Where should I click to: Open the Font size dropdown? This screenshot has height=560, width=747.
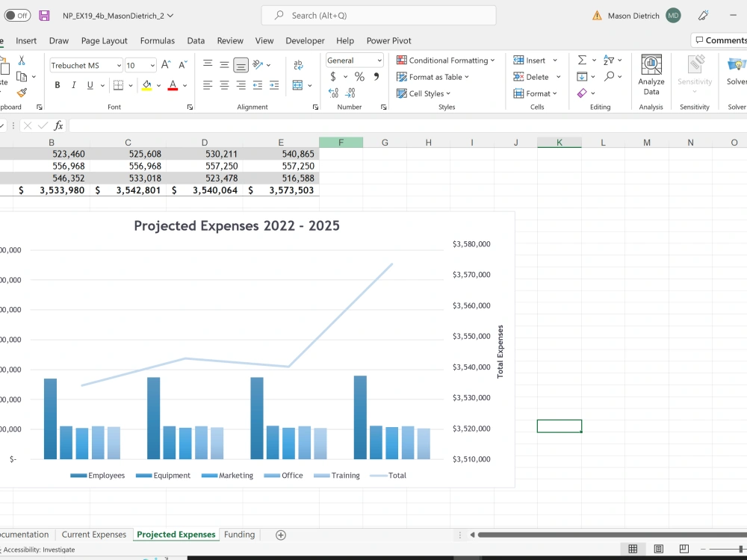pyautogui.click(x=152, y=65)
